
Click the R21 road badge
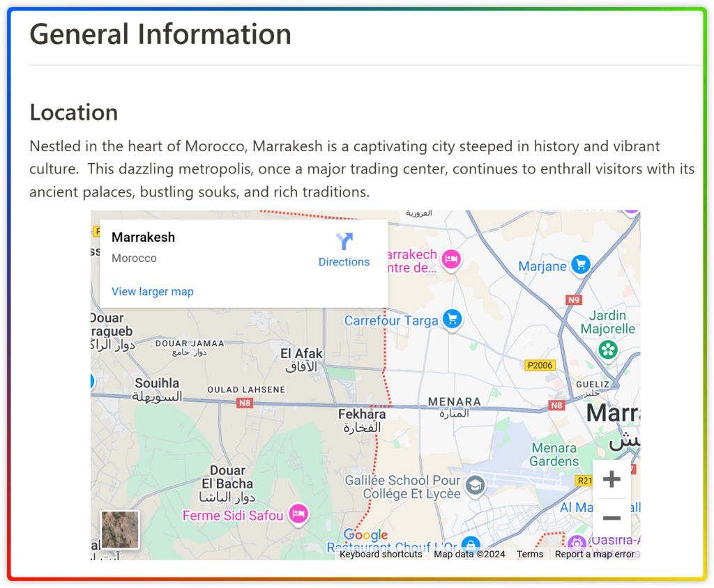(x=584, y=481)
